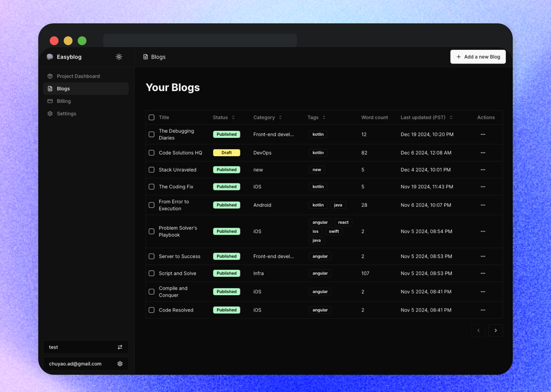The height and width of the screenshot is (392, 551).
Task: Check Server to Success row checkbox
Action: [x=152, y=256]
